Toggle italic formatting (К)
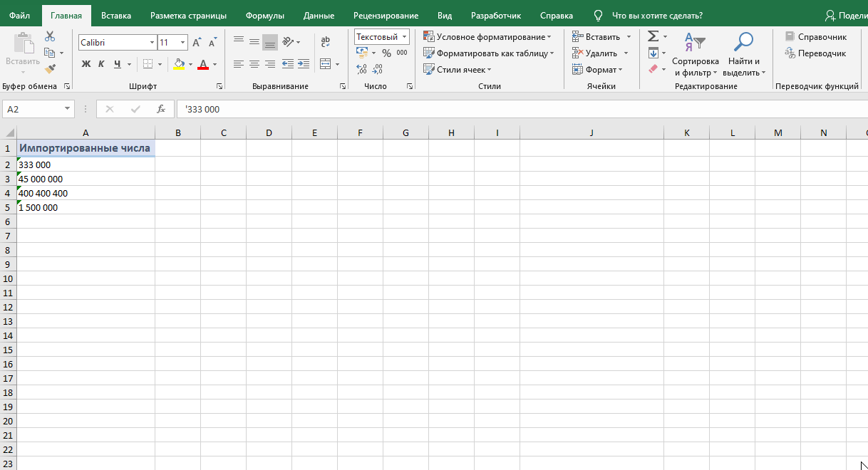868x470 pixels. point(101,64)
